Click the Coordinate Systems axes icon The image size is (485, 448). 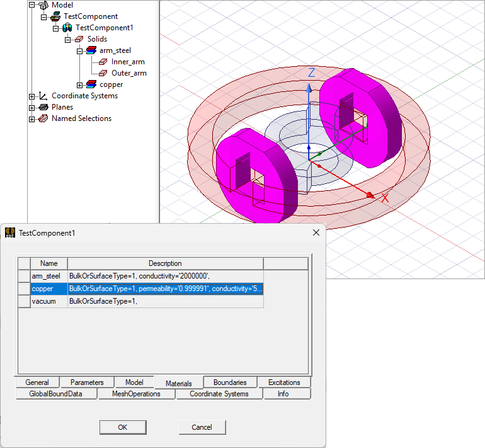coord(43,96)
